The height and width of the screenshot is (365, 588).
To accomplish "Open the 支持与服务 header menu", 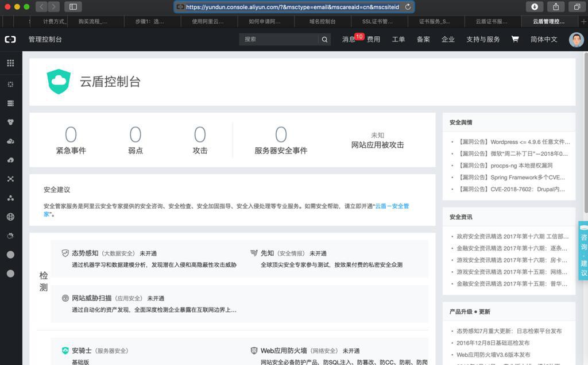I will pos(482,39).
